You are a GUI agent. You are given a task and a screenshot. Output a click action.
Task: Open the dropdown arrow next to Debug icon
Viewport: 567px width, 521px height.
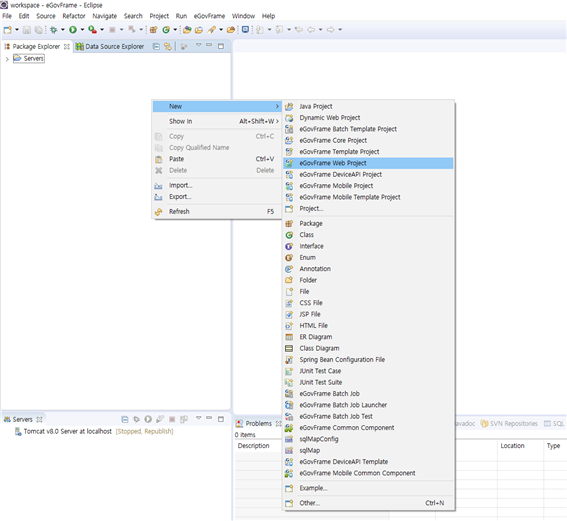(x=63, y=30)
